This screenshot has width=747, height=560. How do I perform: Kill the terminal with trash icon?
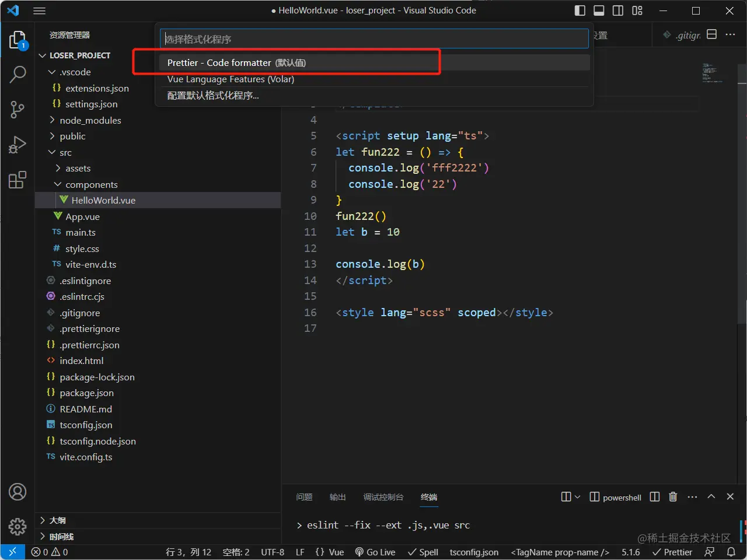pos(673,497)
